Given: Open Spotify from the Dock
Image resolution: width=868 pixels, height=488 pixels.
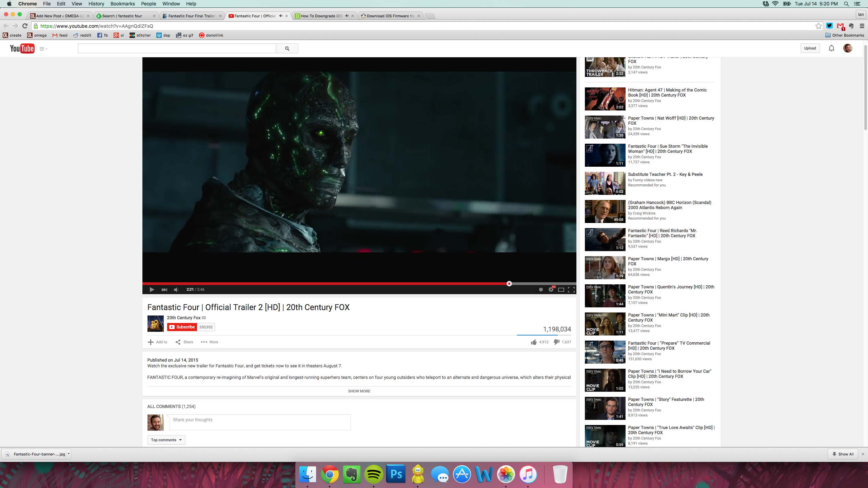Looking at the screenshot, I should tap(374, 474).
